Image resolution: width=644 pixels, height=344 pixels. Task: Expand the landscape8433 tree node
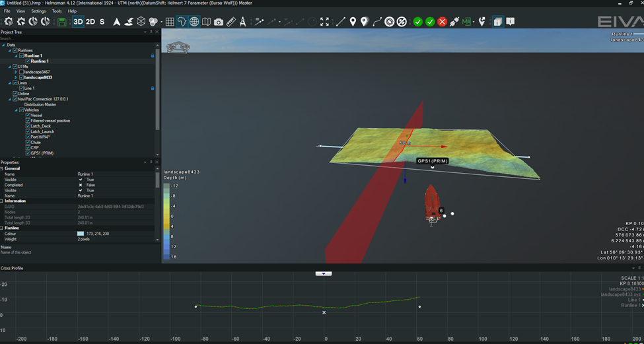click(x=16, y=77)
